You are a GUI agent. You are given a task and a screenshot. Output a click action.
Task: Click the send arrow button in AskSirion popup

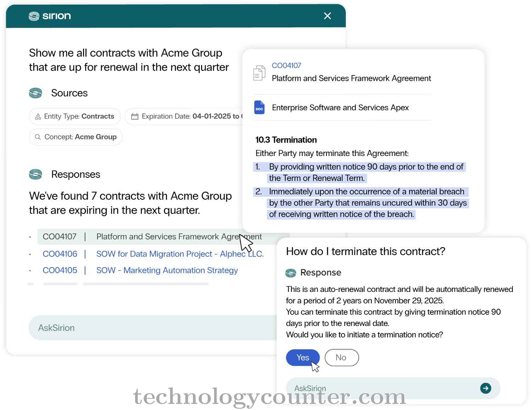pos(486,388)
